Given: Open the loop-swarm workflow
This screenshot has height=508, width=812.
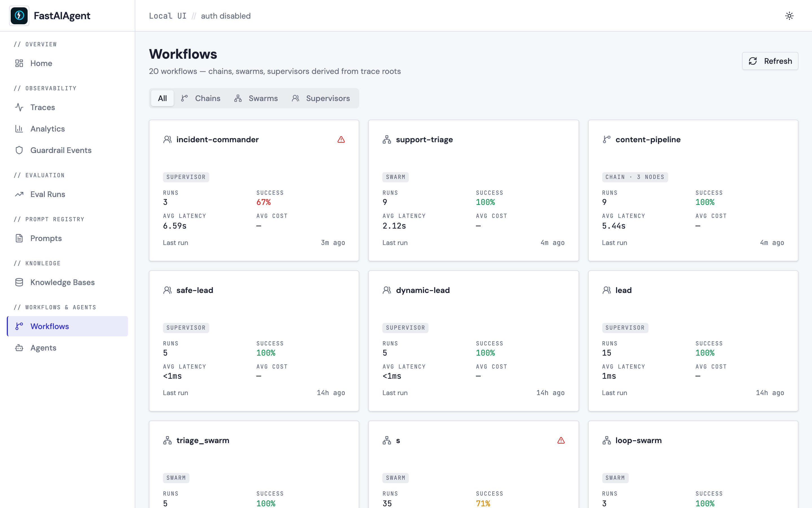Looking at the screenshot, I should click(639, 441).
